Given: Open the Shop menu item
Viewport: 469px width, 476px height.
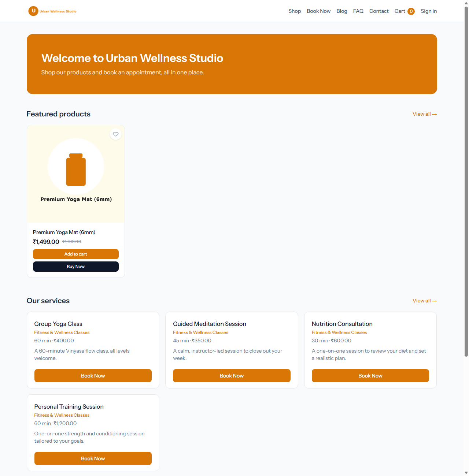Looking at the screenshot, I should [295, 11].
